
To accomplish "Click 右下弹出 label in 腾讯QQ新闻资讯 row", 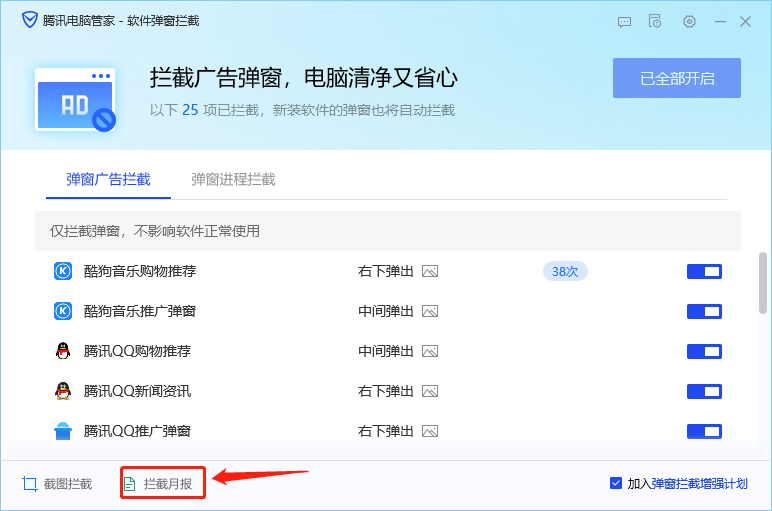I will [x=386, y=391].
